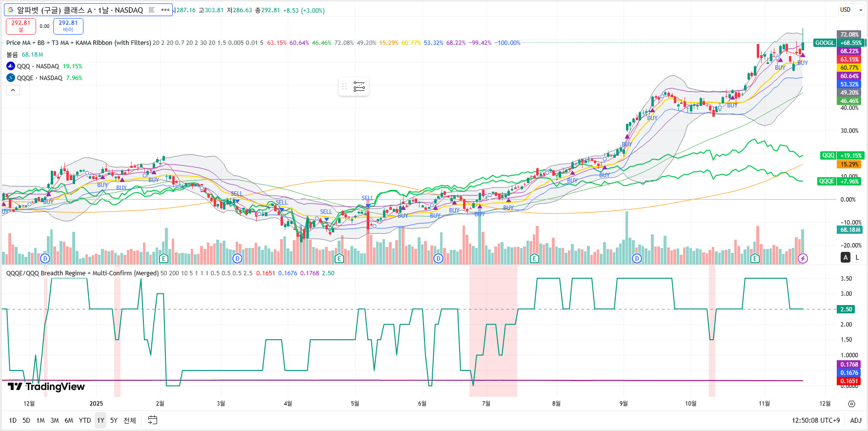Grab the floating toolbar drag handle
This screenshot has height=431, width=868.
(344, 87)
